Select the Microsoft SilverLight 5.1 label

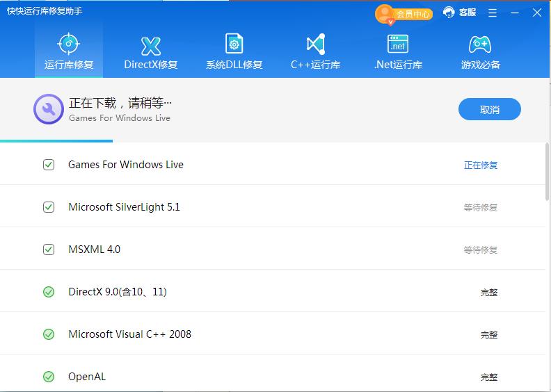(x=124, y=207)
